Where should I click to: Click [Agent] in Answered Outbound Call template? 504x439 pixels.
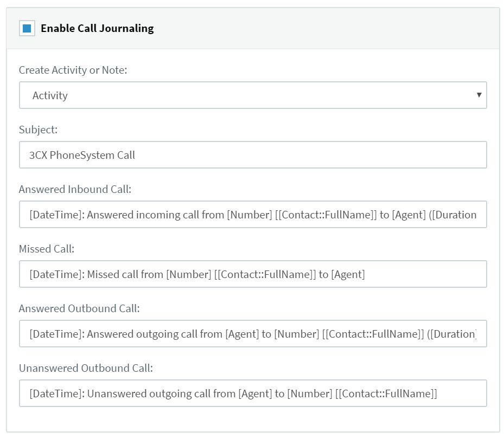click(x=242, y=334)
